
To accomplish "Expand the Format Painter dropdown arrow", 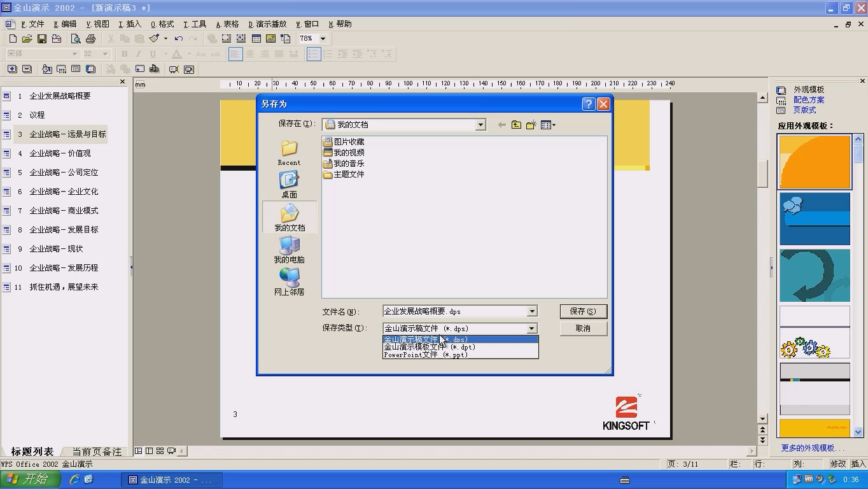I will pos(165,39).
